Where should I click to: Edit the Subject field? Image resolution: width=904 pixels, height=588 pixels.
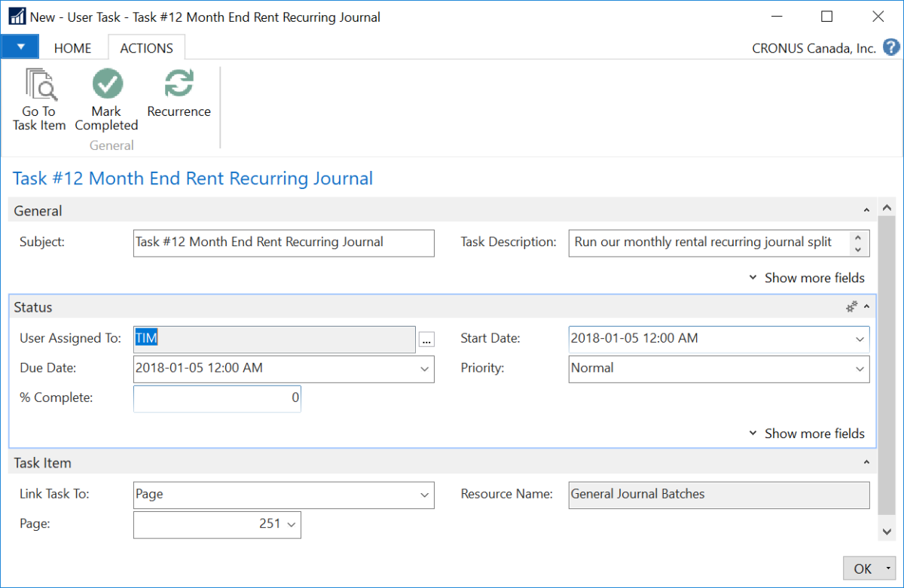[284, 243]
